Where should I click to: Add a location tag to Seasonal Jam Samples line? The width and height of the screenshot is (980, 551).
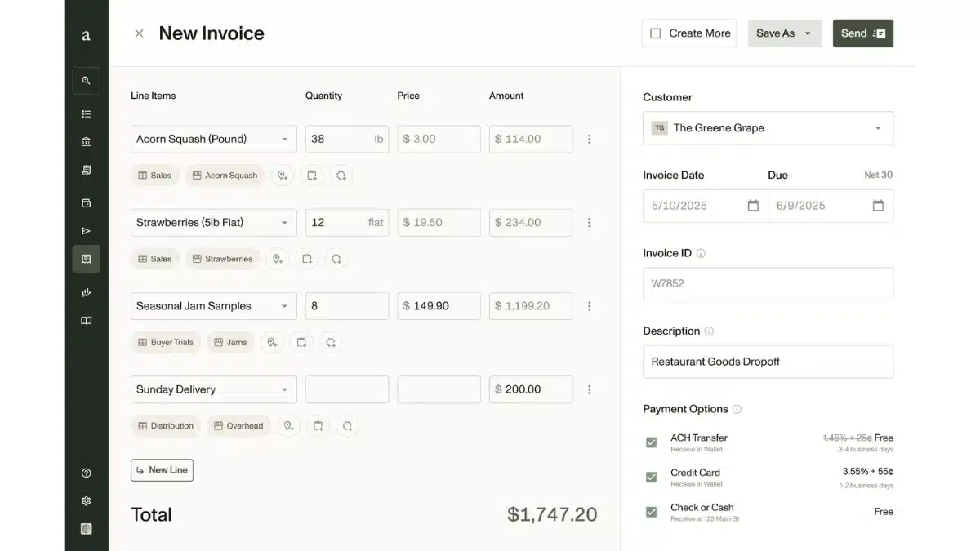click(272, 343)
